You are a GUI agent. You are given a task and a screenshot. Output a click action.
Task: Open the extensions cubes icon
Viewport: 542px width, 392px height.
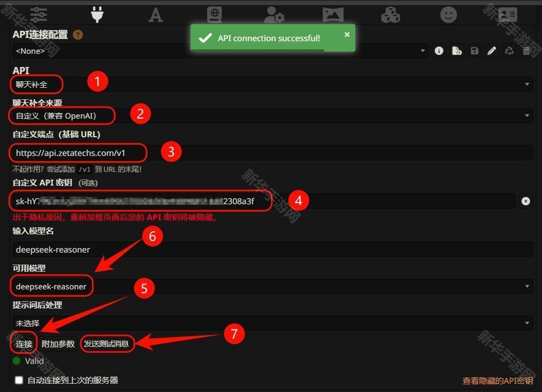[x=390, y=15]
